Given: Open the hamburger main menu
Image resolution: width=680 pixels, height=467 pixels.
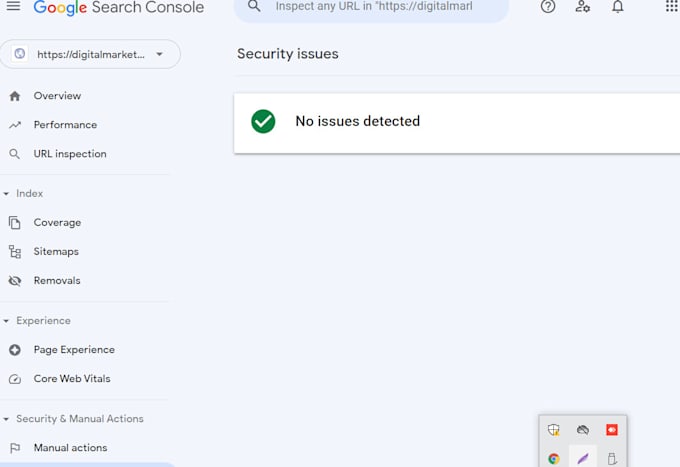Looking at the screenshot, I should pos(14,7).
